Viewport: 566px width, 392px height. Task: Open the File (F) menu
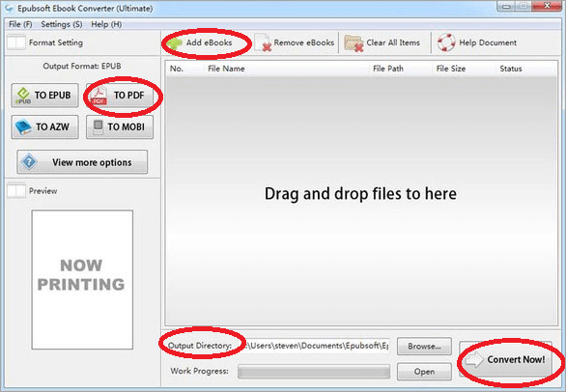tap(20, 24)
